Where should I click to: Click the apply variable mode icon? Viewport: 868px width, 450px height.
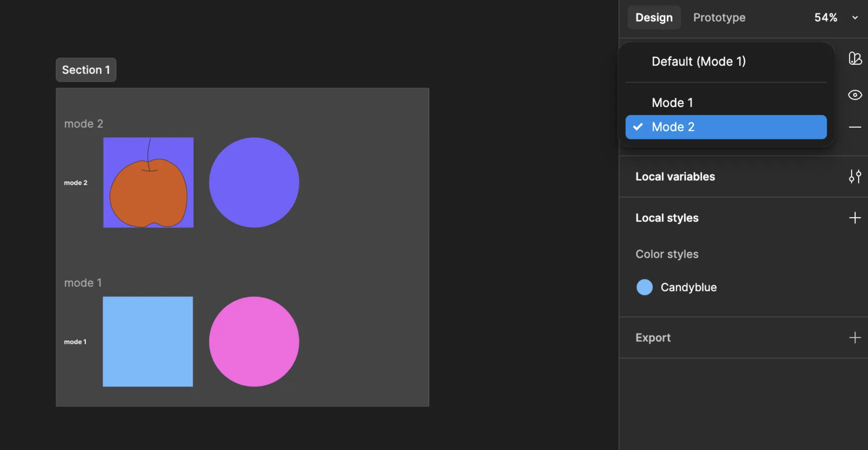[855, 58]
